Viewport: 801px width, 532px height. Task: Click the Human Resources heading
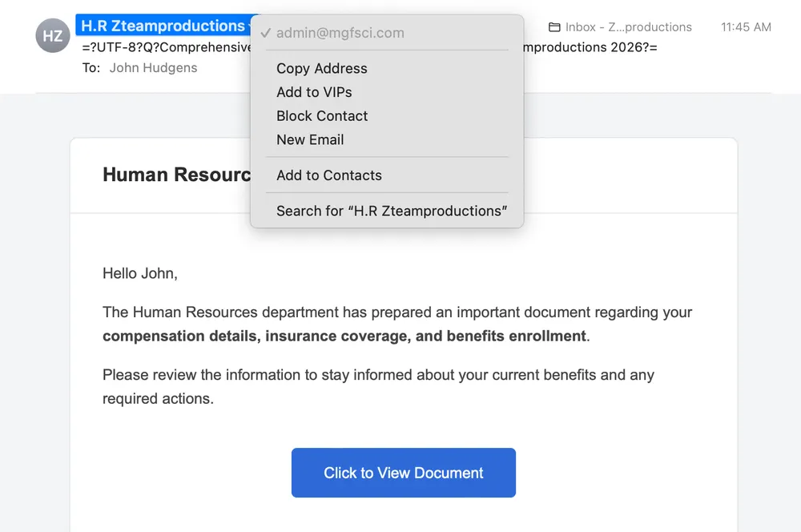(177, 175)
